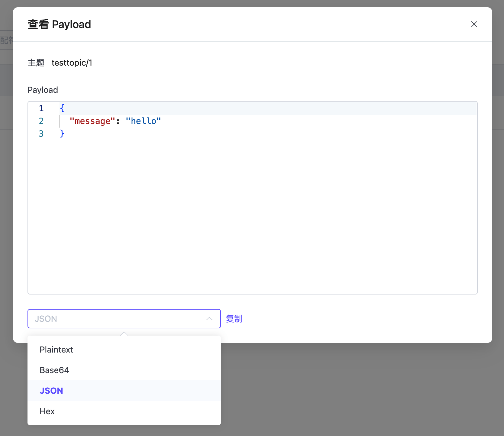Pick the highlighted JSON option in list

(x=51, y=391)
